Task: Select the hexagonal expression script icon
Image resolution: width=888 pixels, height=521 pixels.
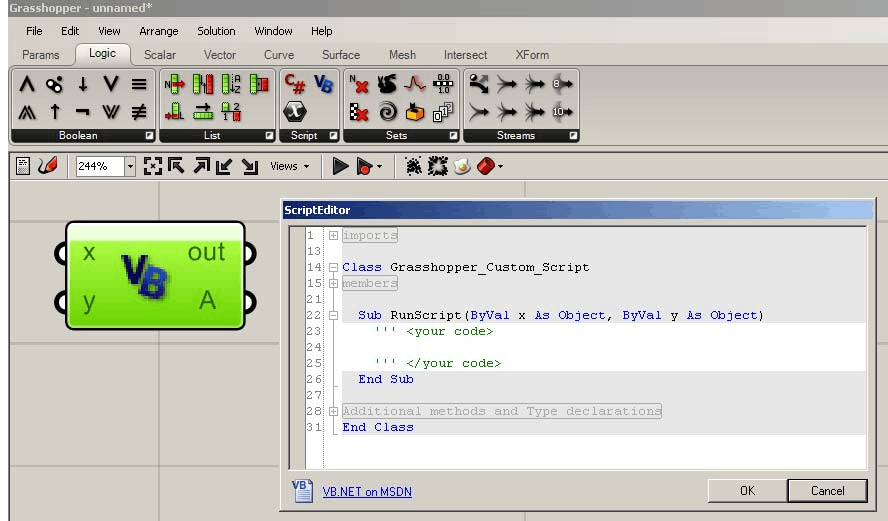Action: tap(294, 112)
